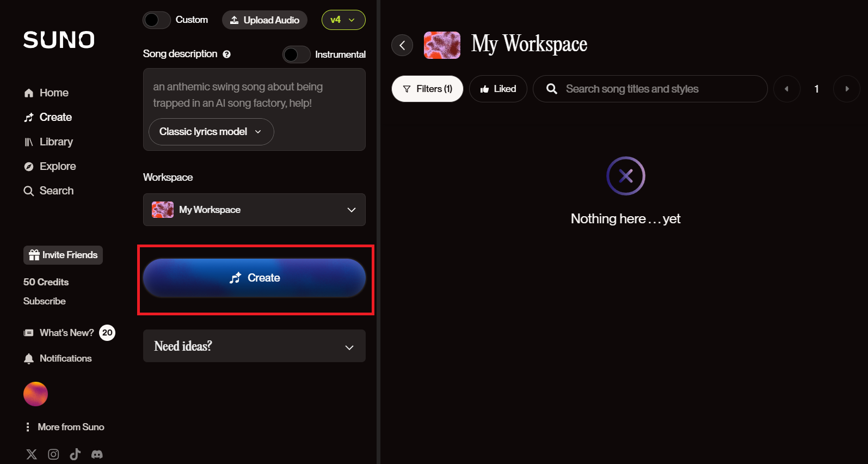Open Suno's TikTok icon link
This screenshot has height=464, width=868.
coord(75,454)
